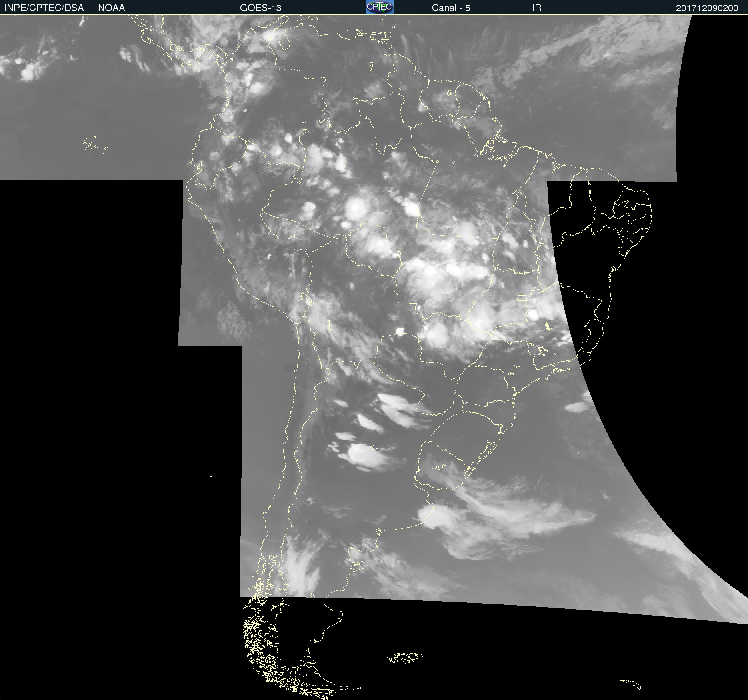Click the 201712090200 timestamp
Viewport: 748px width, 700px height.
pyautogui.click(x=707, y=8)
